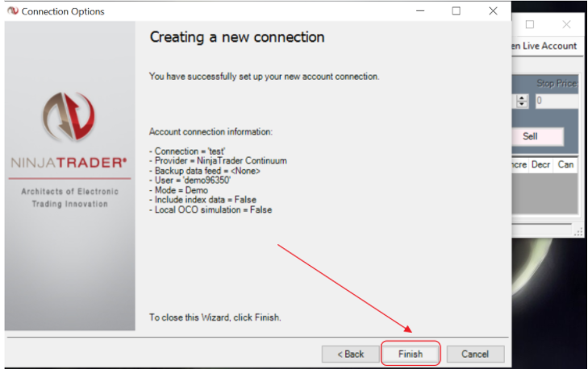Click the "User = 'demo96350'" line
Viewport: 588px width, 369px height.
point(190,180)
